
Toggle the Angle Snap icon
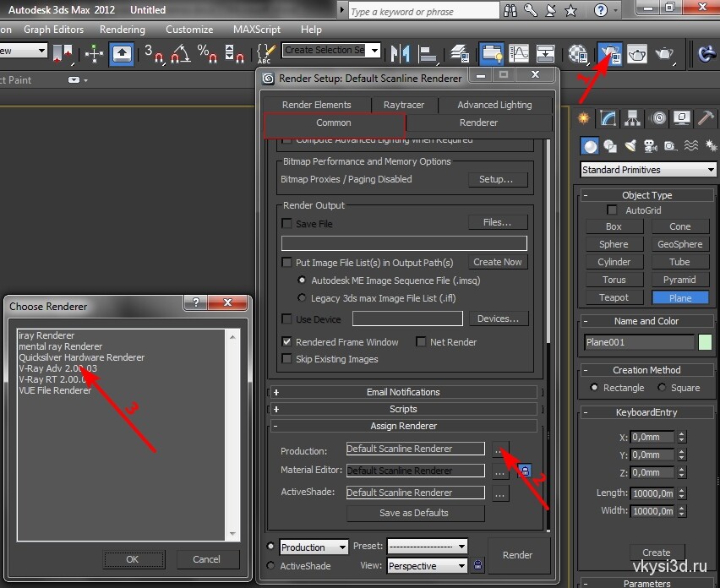181,54
